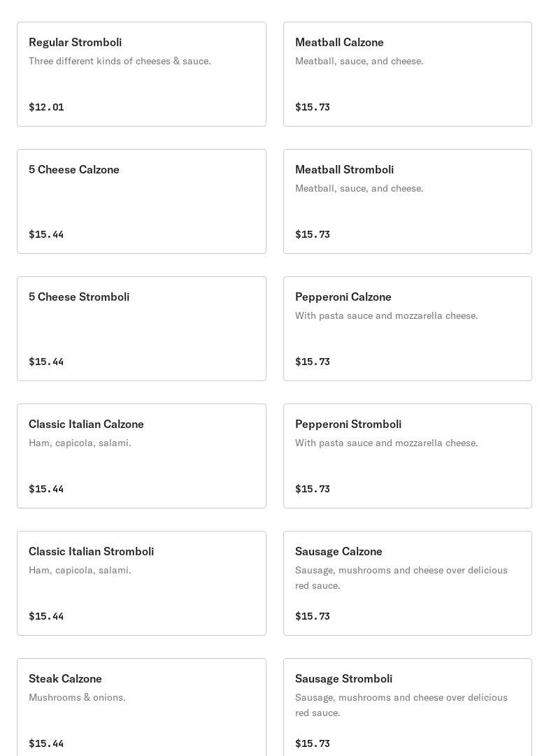Screen dimensions: 549x756
Task: Choose the Meatball Stromboli card
Action: 407,201
